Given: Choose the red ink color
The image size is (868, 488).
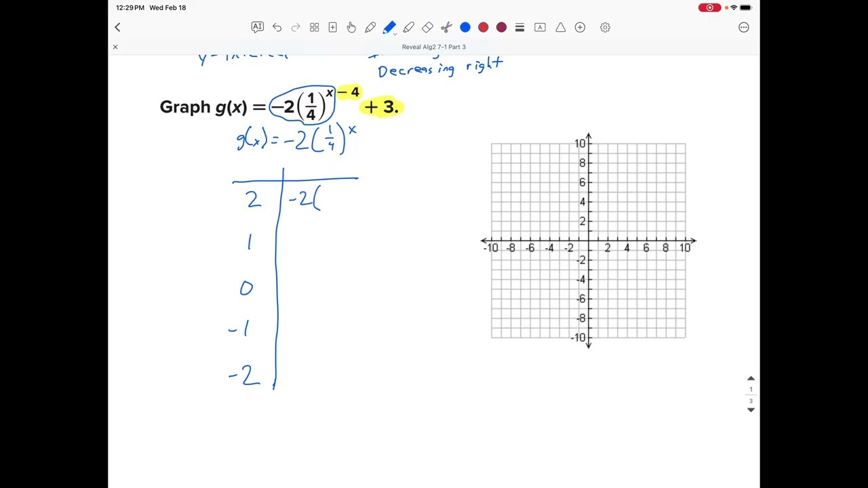Looking at the screenshot, I should [x=483, y=27].
